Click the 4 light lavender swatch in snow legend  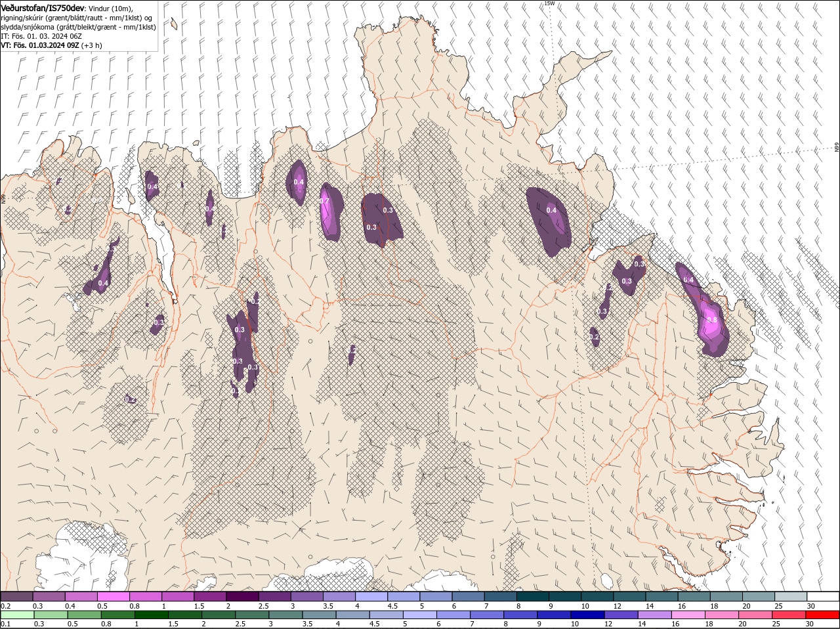pos(371,596)
